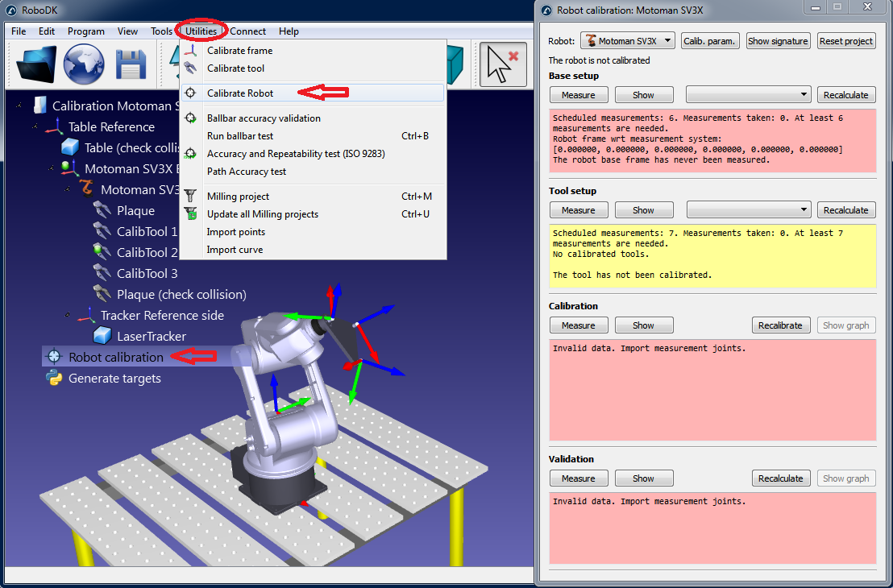The width and height of the screenshot is (893, 588).
Task: Save the station with the floppy disk icon
Action: pyautogui.click(x=130, y=65)
